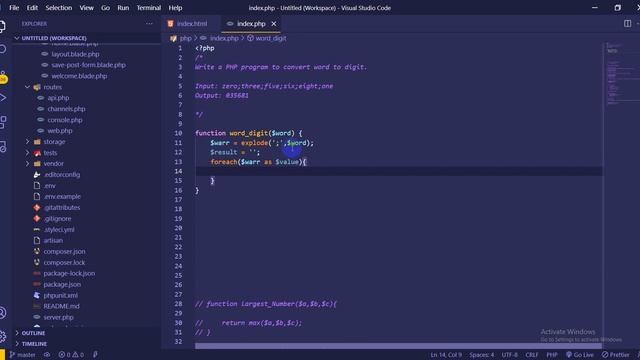Click the UTF-8 encoding indicator
Viewport: 640px width, 360px height.
pyautogui.click(x=509, y=355)
